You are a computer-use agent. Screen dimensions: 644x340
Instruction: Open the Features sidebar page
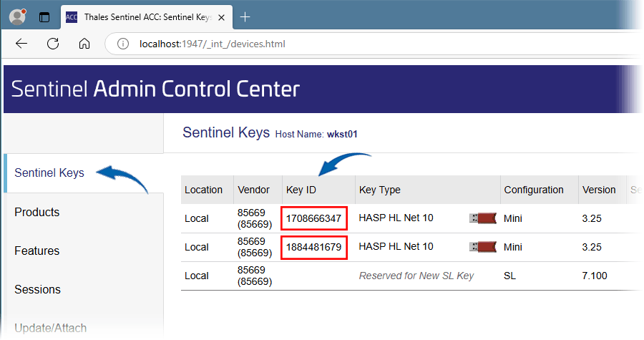pyautogui.click(x=37, y=251)
